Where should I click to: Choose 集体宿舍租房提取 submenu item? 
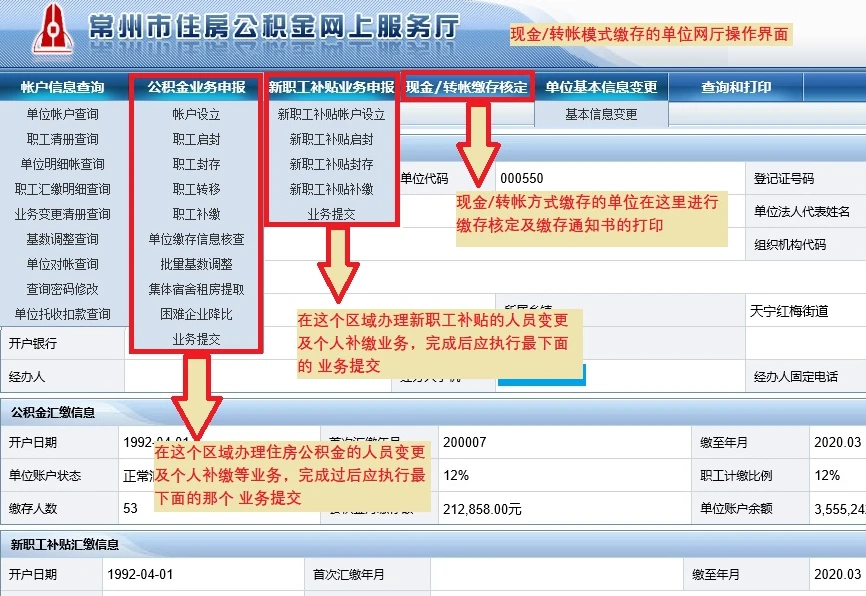click(197, 289)
